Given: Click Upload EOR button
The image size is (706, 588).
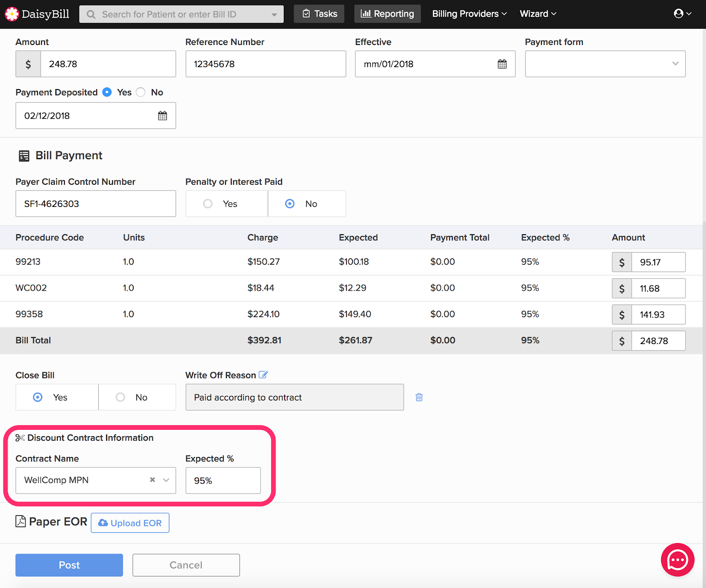Looking at the screenshot, I should [x=130, y=523].
